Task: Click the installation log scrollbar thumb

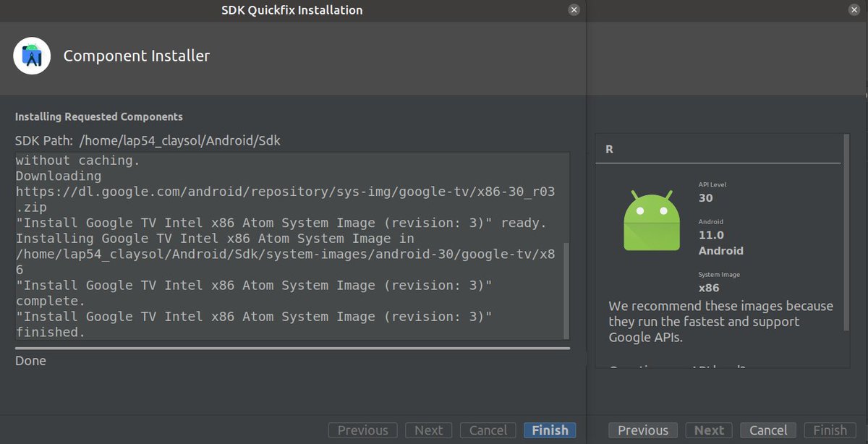Action: coord(566,290)
